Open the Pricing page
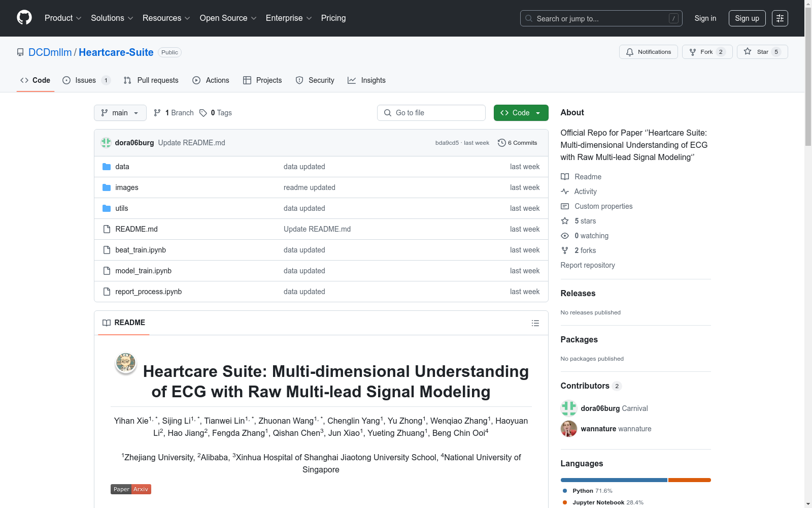 click(333, 18)
